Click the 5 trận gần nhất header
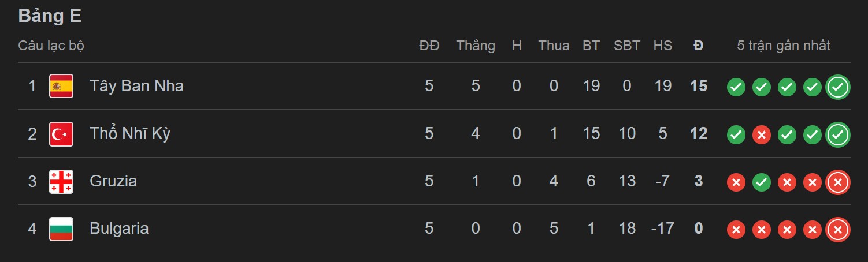Viewport: 868px width, 262px height. pos(783,46)
